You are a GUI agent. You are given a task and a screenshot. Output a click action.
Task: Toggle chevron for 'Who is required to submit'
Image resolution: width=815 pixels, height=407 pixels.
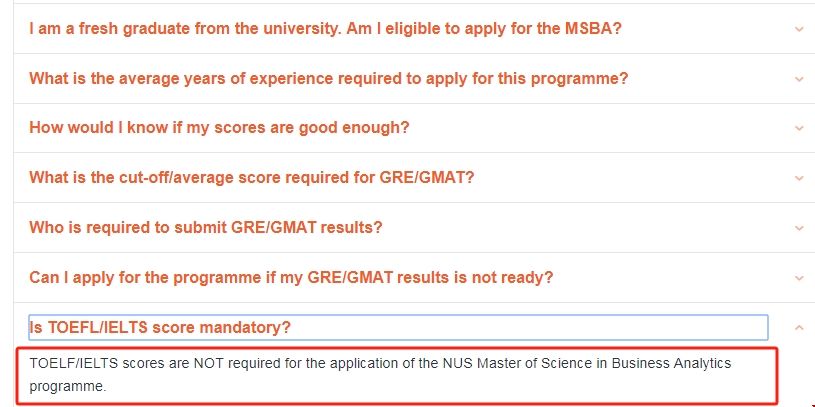pyautogui.click(x=798, y=228)
